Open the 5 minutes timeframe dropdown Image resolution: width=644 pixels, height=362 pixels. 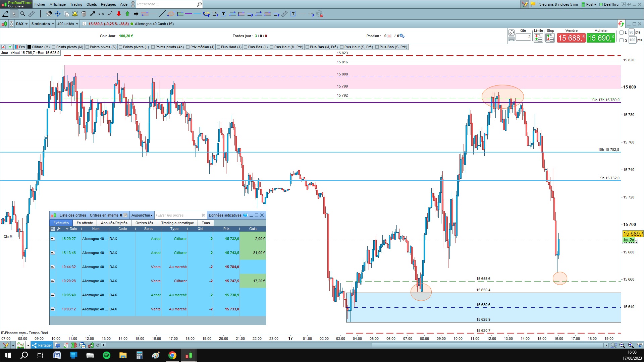click(43, 24)
